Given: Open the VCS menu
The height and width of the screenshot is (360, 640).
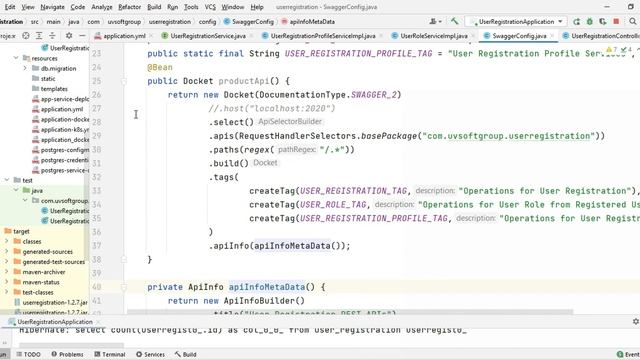Looking at the screenshot, I should tap(210, 7).
